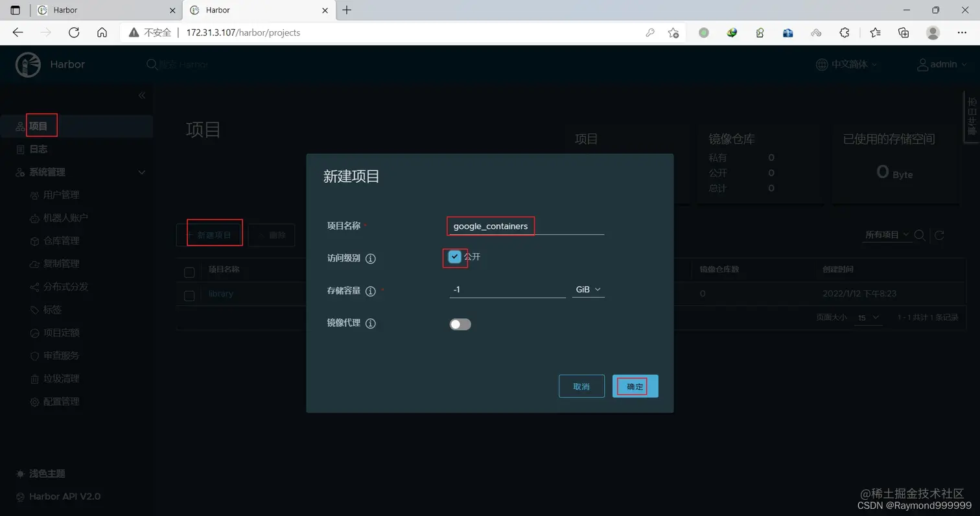The image size is (980, 516).
Task: Open the 中文简体 language dropdown
Action: (x=850, y=64)
